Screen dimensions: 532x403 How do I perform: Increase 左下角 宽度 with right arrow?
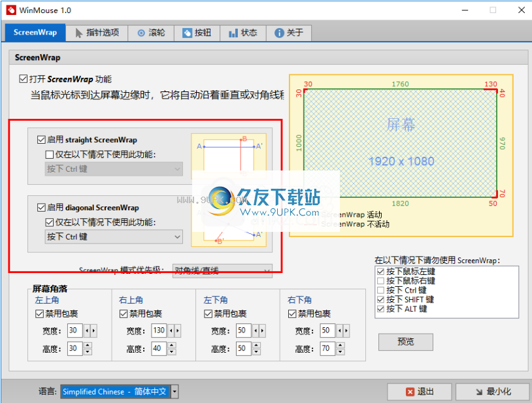coord(262,330)
